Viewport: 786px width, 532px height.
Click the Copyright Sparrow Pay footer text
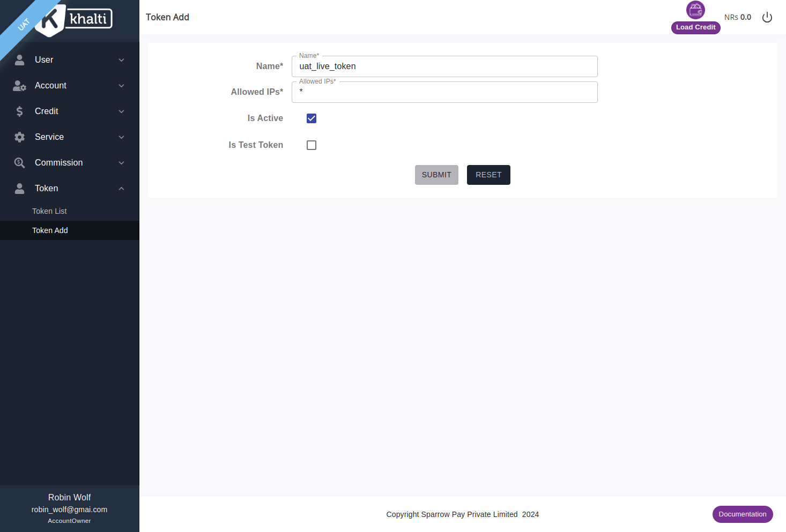463,514
